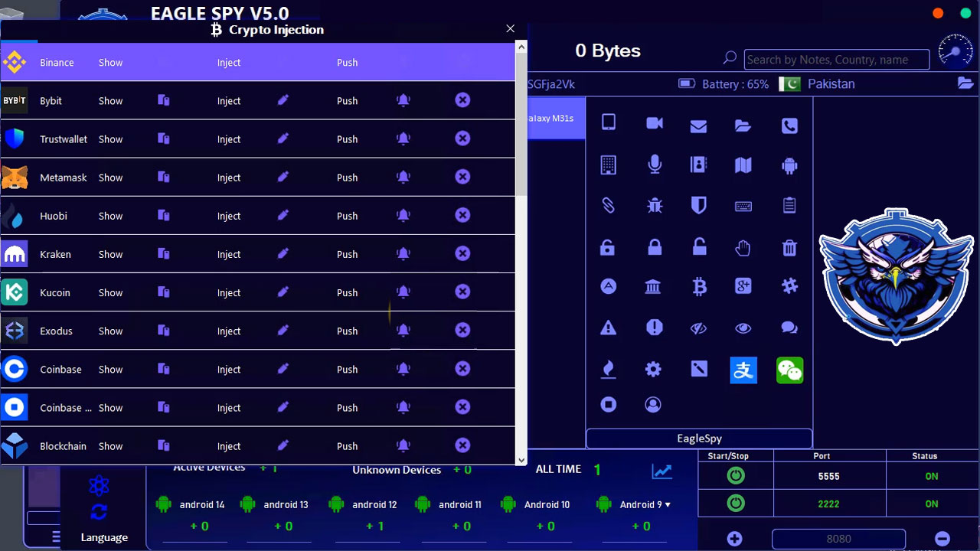980x551 pixels.
Task: Open the gear settings icon
Action: tap(653, 369)
